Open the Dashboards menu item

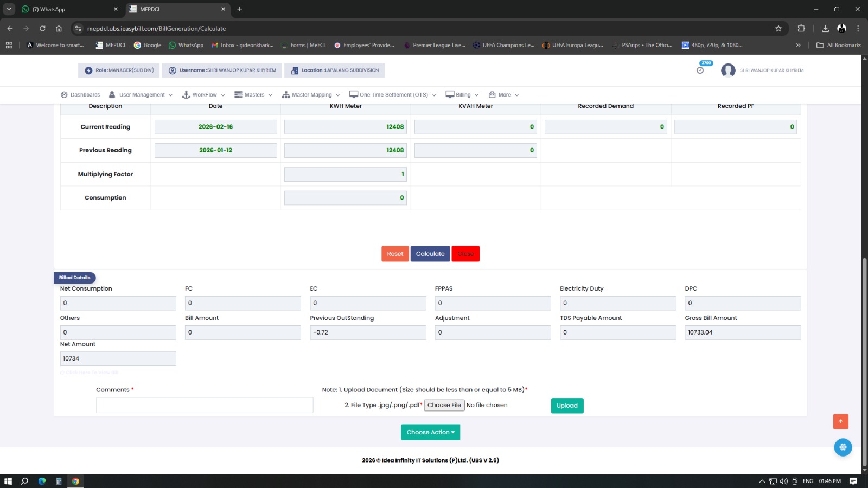pos(80,95)
